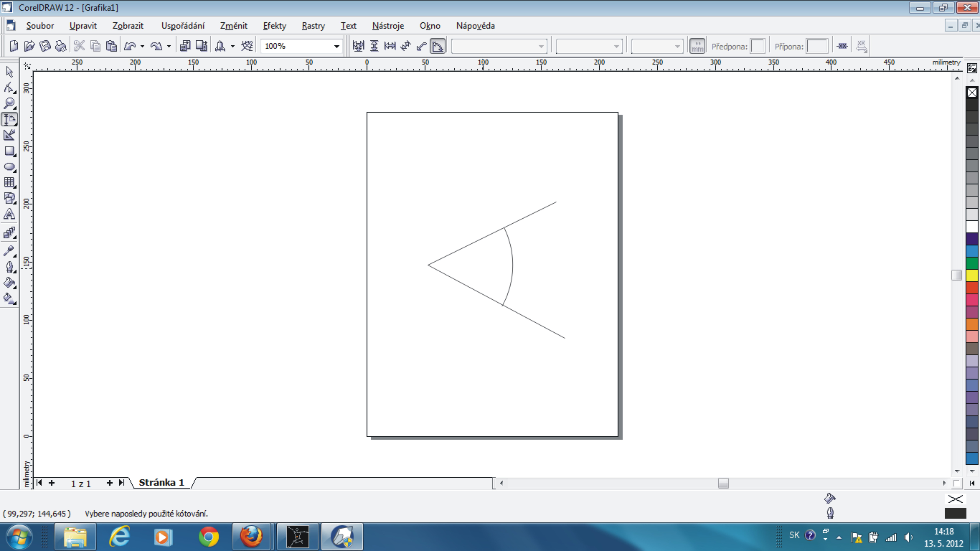This screenshot has height=551, width=980.
Task: Go to the first page button
Action: [39, 483]
